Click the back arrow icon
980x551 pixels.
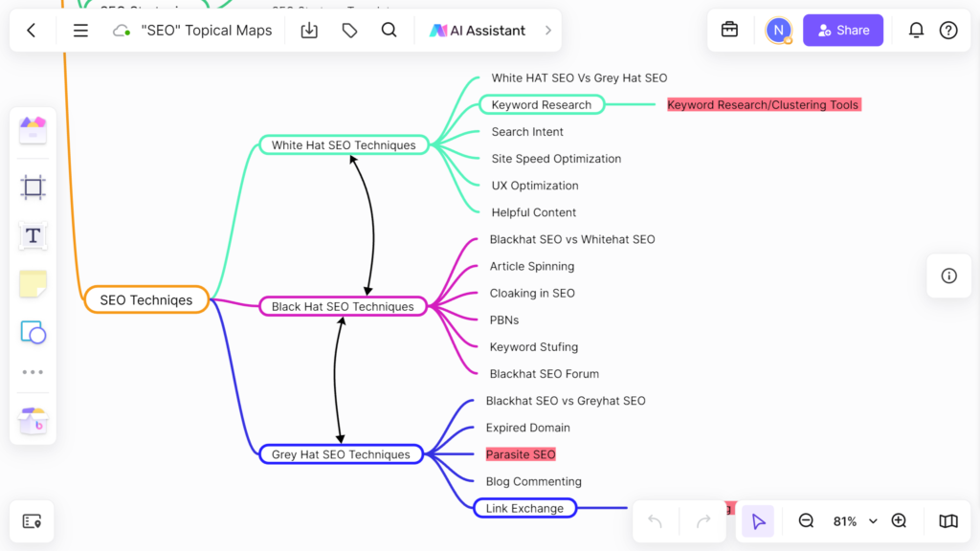(32, 31)
